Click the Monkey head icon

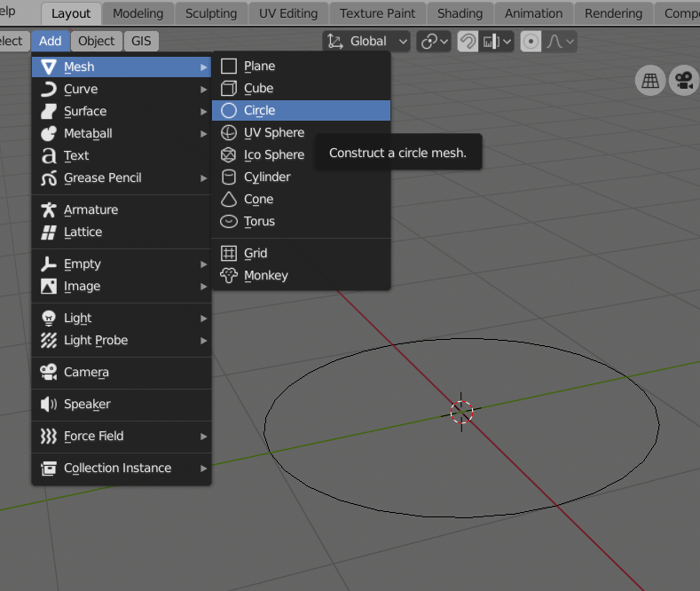click(229, 275)
